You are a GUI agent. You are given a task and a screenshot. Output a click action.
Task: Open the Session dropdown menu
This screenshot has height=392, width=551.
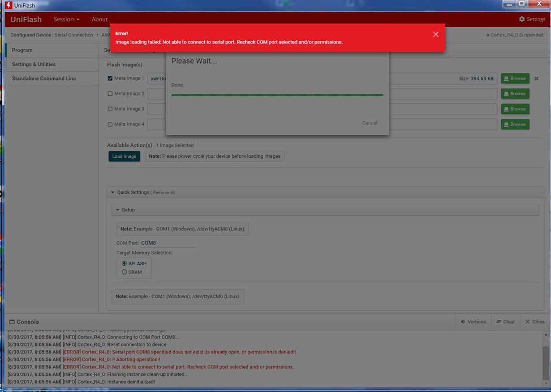(66, 19)
